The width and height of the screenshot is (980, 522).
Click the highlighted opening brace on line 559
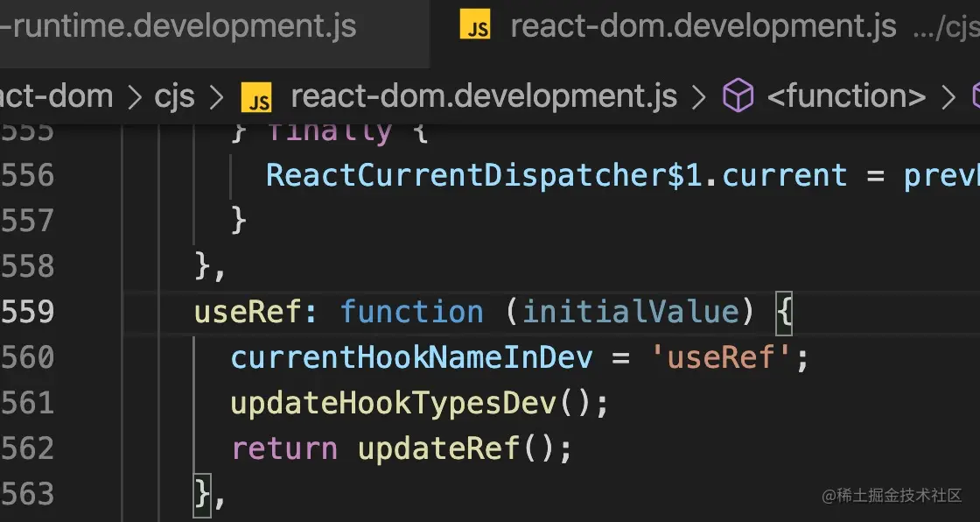click(784, 313)
